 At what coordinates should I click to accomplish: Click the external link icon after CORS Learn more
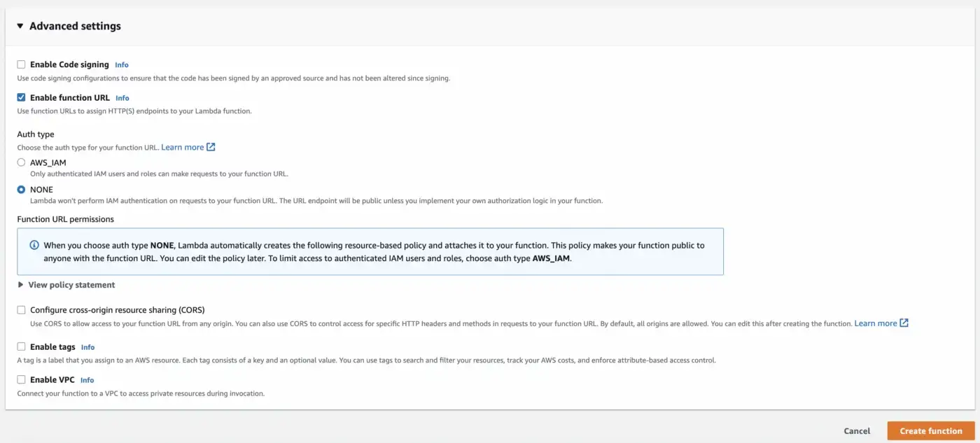point(904,323)
